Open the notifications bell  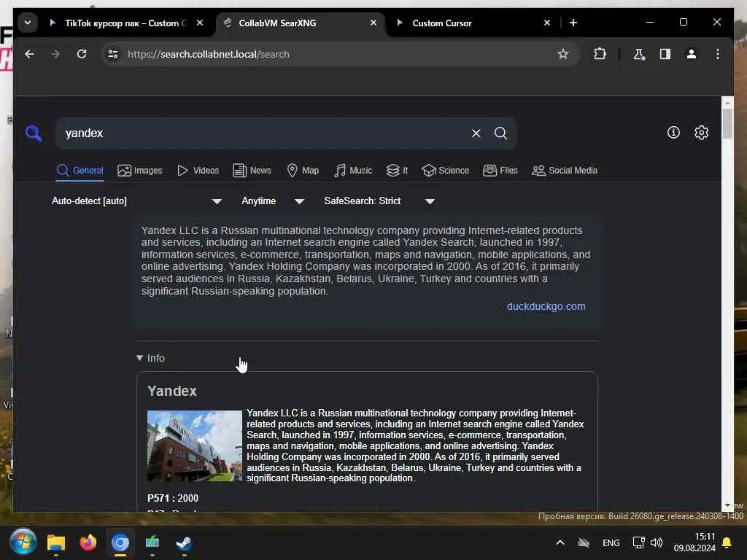pos(727,542)
